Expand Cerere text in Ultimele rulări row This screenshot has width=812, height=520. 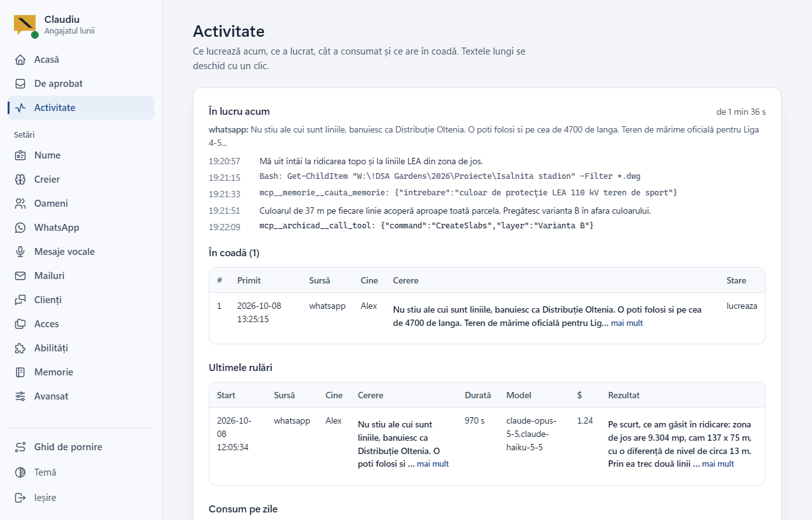pyautogui.click(x=433, y=464)
